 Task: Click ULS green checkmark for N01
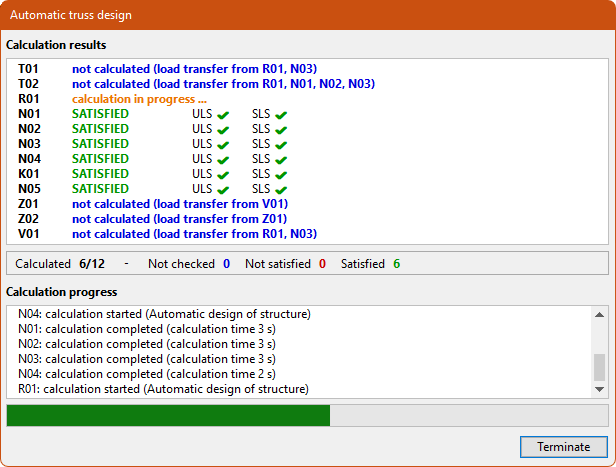pyautogui.click(x=223, y=115)
